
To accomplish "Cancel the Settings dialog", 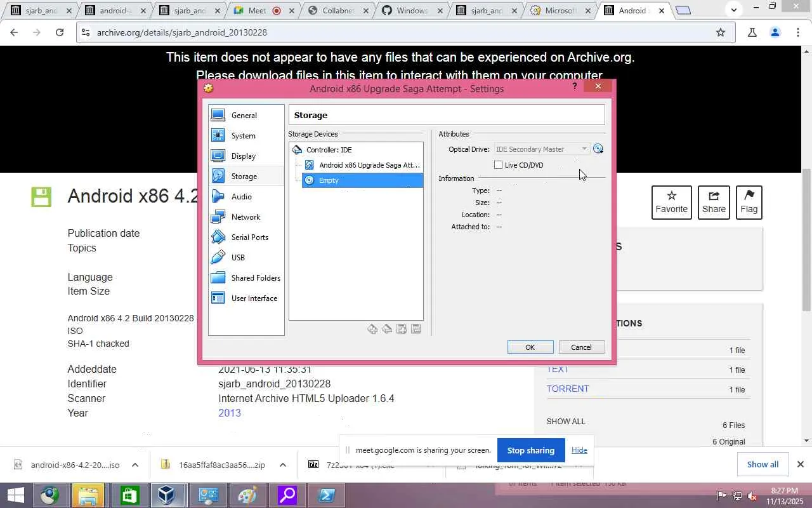I will [x=581, y=347].
